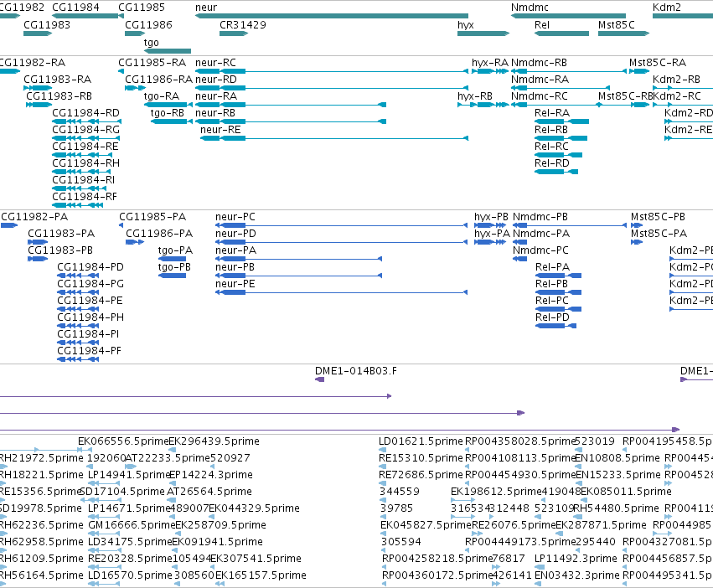Image resolution: width=713 pixels, height=588 pixels.
Task: Click the CR31429 gene label
Action: point(243,25)
